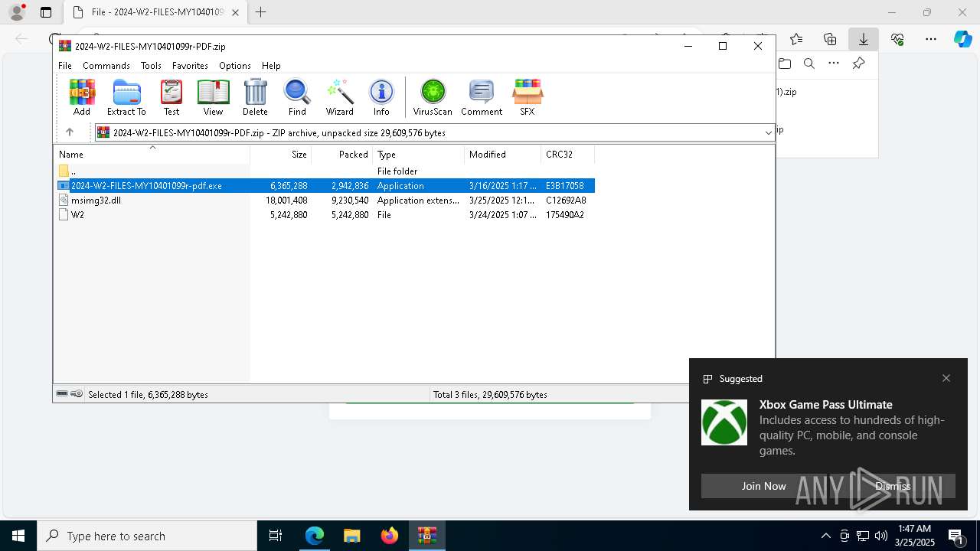
Task: Open Windows Start menu
Action: (18, 536)
